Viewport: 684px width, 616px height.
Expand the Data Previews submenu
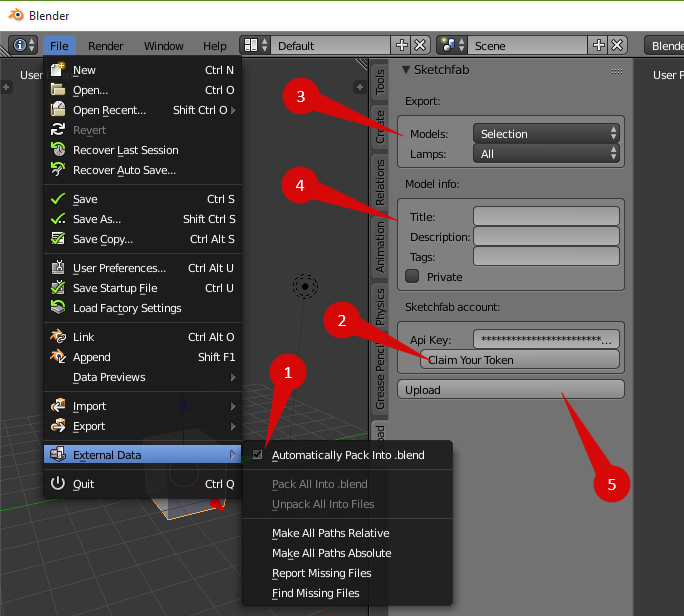coord(233,377)
